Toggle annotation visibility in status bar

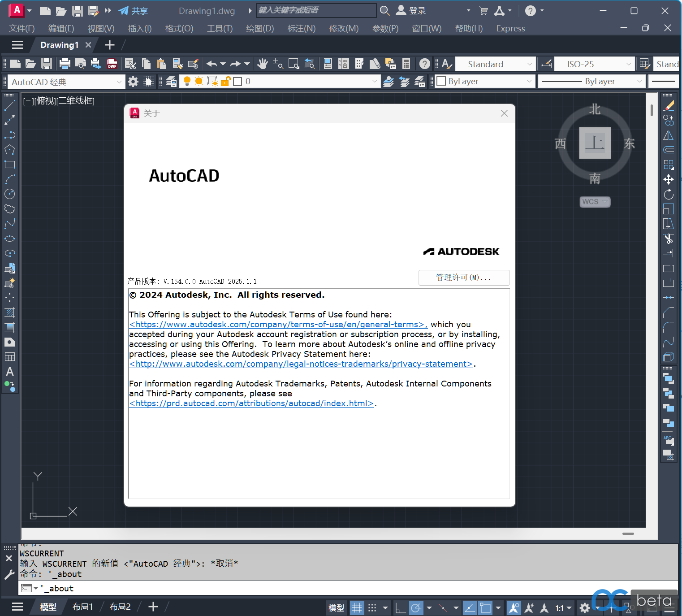click(x=514, y=607)
